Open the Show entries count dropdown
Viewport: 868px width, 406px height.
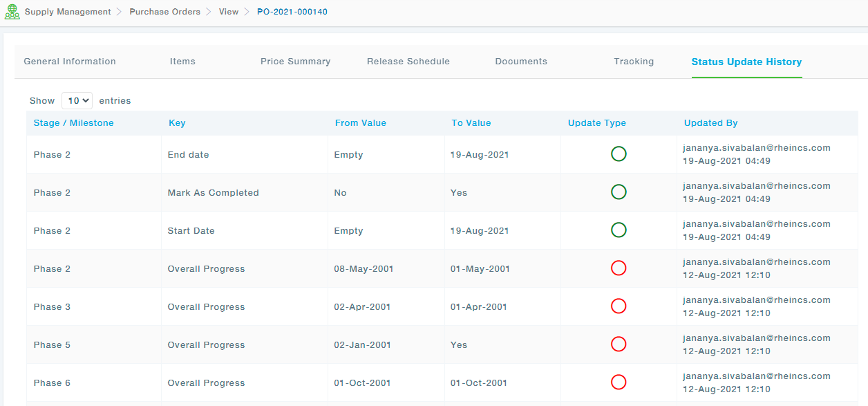(x=77, y=101)
